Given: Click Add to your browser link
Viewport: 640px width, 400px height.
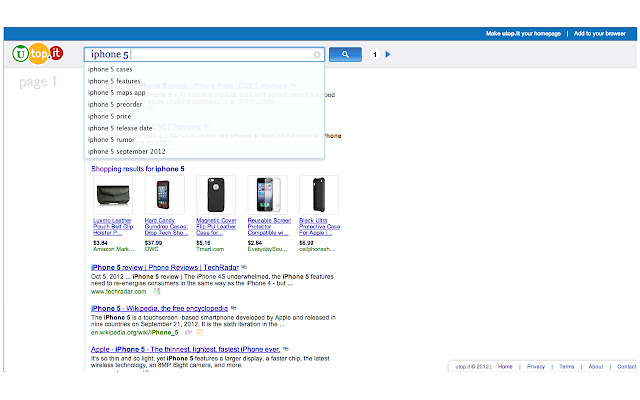Looking at the screenshot, I should click(600, 33).
